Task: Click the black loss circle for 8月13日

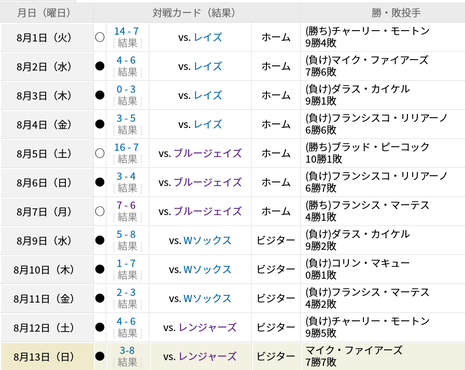Action: click(100, 356)
